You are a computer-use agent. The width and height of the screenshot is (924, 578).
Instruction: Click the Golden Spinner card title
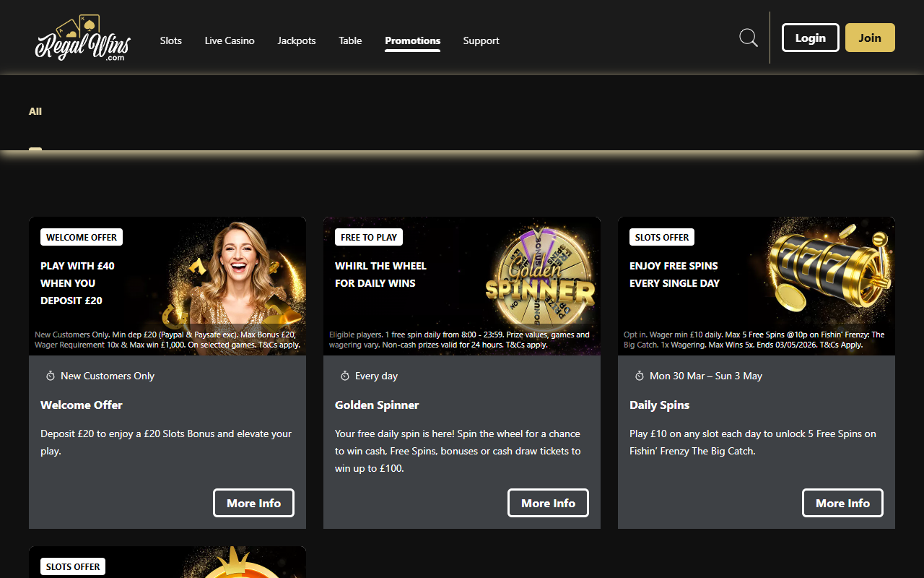click(x=377, y=405)
